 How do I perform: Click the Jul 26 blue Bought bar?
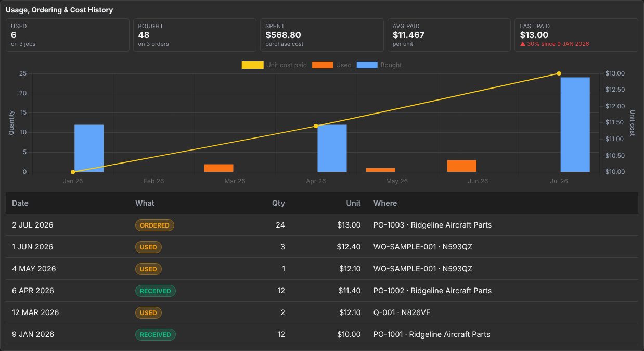tap(575, 124)
